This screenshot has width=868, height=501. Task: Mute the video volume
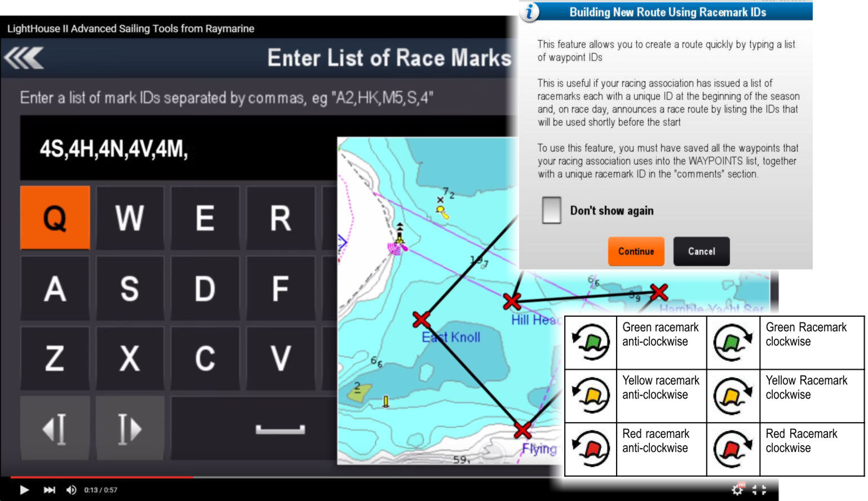click(72, 490)
